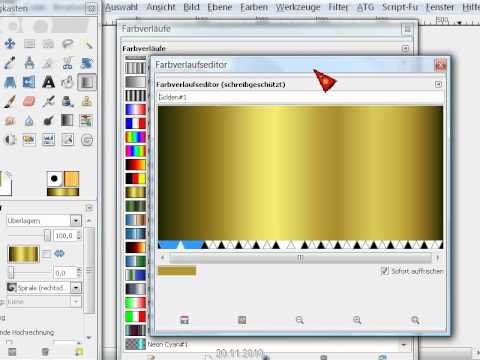Select the blue-white-red flag gradient thumbnail
The image size is (480, 360).
point(136,123)
